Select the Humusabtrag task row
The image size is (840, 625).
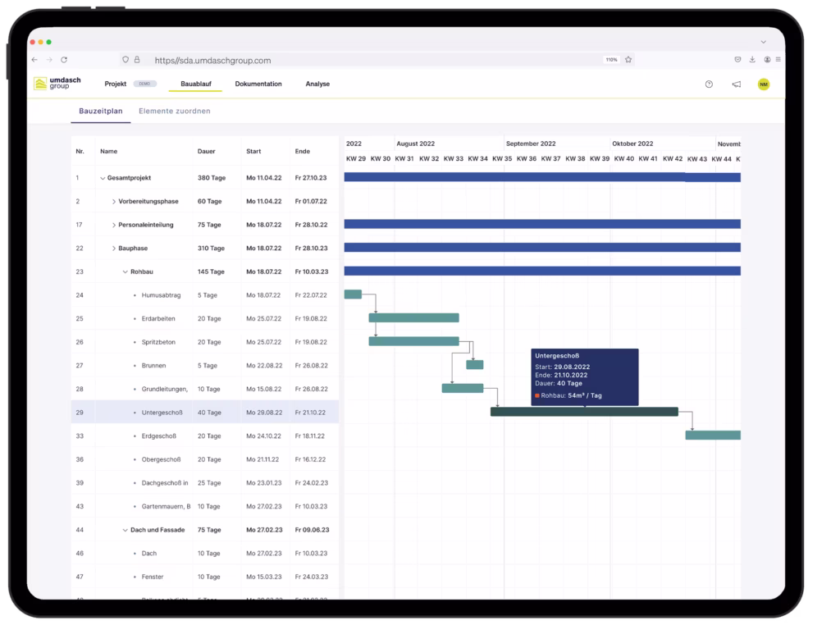pos(204,295)
